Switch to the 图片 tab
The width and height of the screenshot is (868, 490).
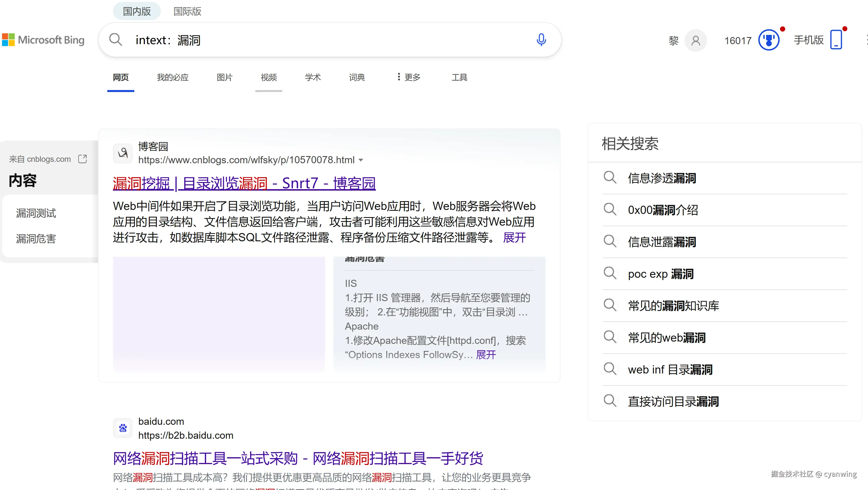(225, 77)
